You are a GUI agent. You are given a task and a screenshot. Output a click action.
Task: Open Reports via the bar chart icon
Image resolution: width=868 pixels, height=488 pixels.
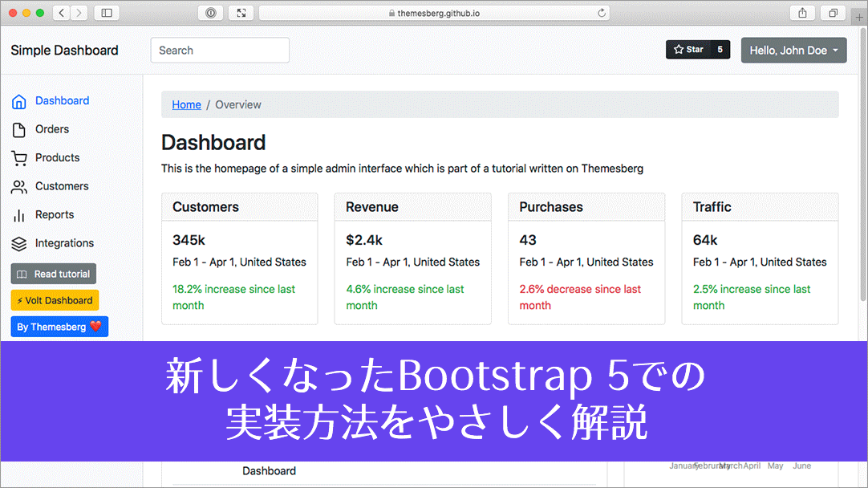pyautogui.click(x=18, y=214)
